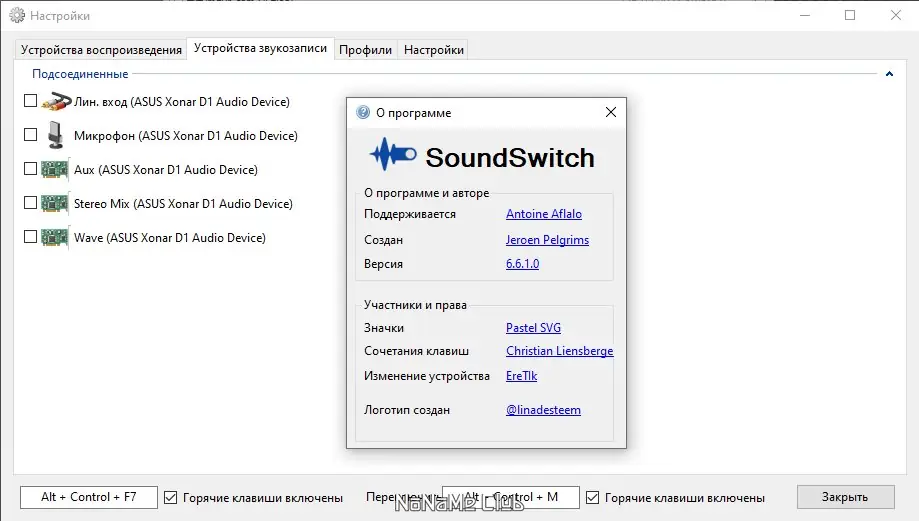This screenshot has width=919, height=521.
Task: Select Stereo Mix (ASUS Xonar D1 Audio Device) text
Action: coord(183,204)
